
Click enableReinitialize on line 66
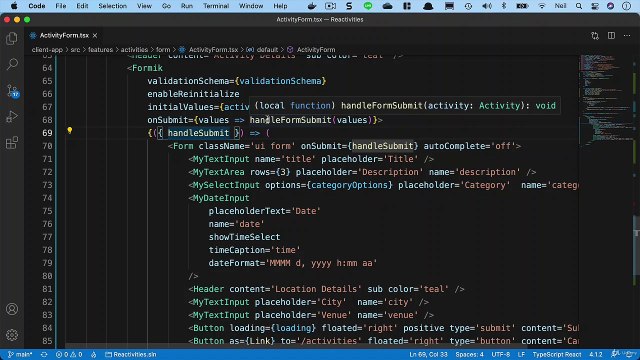pyautogui.click(x=193, y=94)
